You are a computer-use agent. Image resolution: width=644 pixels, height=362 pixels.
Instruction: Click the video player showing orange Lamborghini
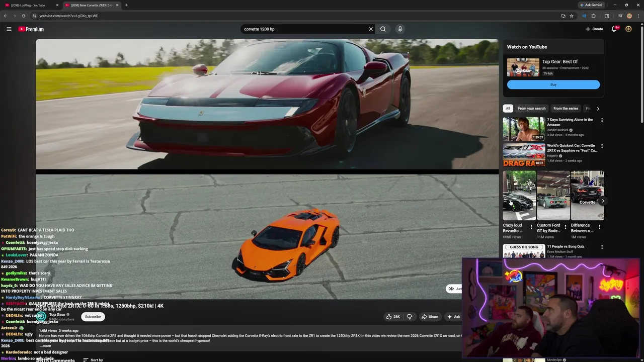tap(267, 169)
